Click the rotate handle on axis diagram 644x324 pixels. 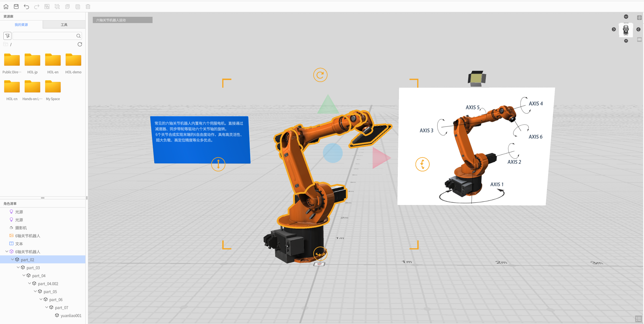coord(422,164)
